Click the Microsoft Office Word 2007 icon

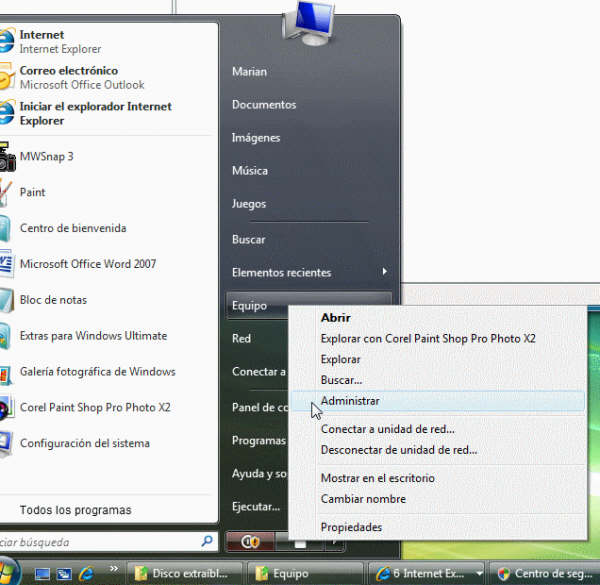coord(7,264)
